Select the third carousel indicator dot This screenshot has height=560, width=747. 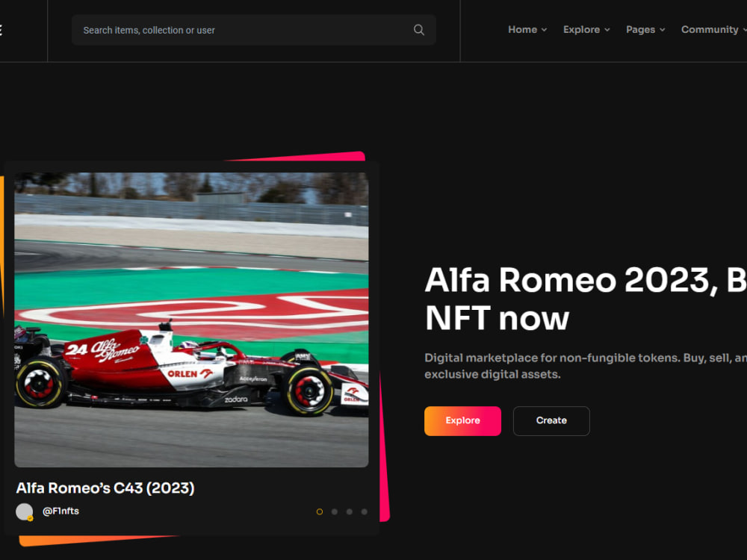click(x=349, y=511)
